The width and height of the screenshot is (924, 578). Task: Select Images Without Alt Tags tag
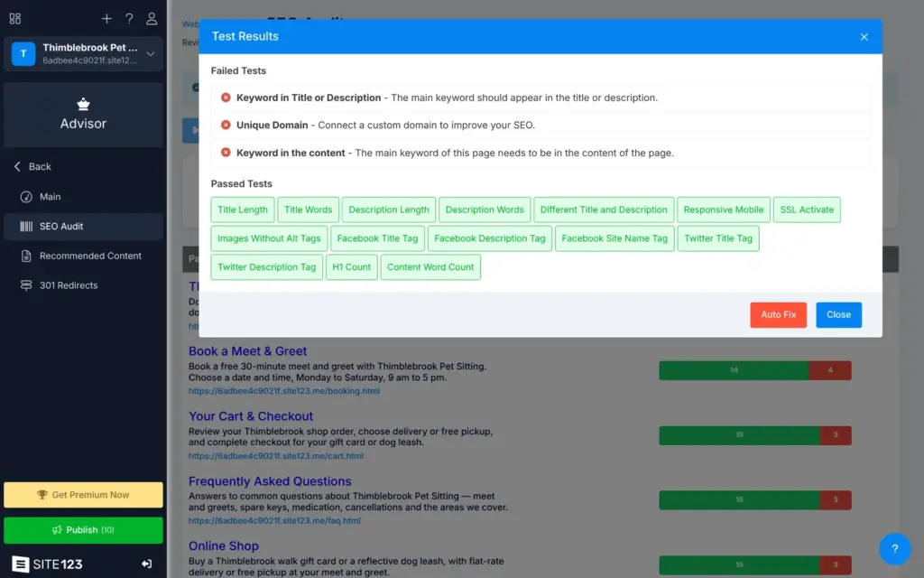269,238
